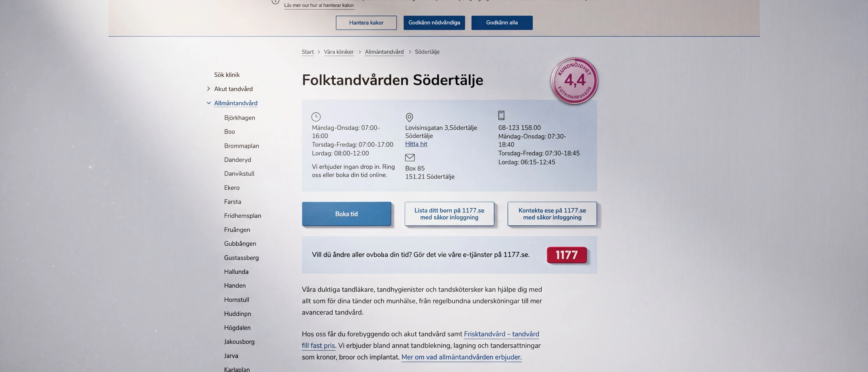This screenshot has height=372, width=868.
Task: Select Jakousborg clinic in sidebar
Action: [239, 342]
